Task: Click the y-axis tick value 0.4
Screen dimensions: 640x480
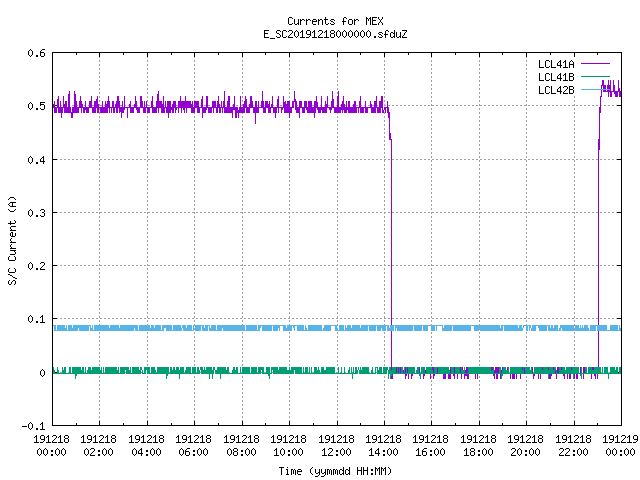Action: click(x=36, y=160)
